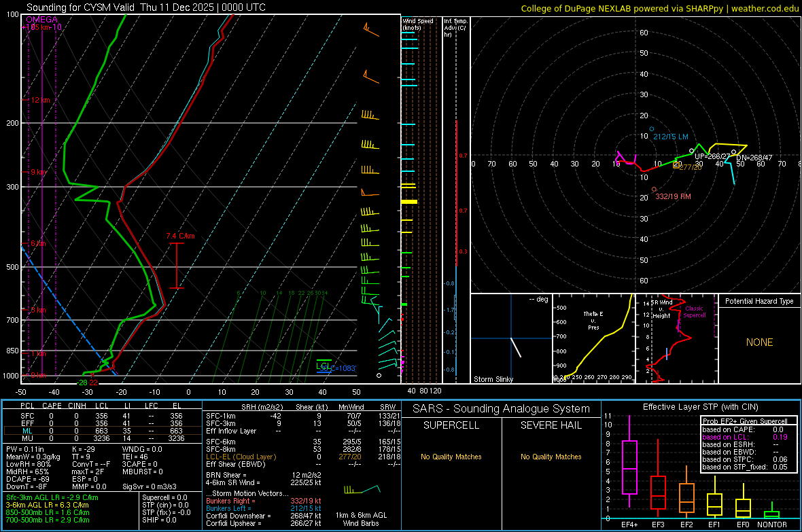
Task: Select the highlighted ML parcel row
Action: [103, 431]
